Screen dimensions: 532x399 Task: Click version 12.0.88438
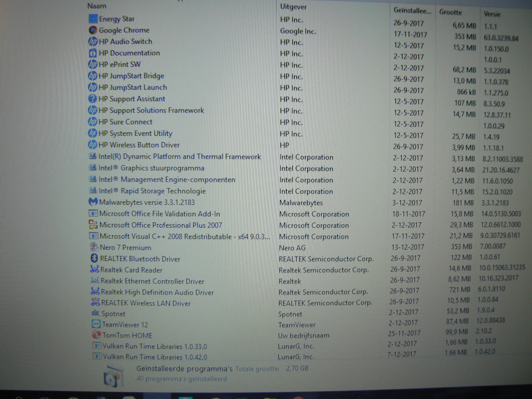[x=491, y=320]
